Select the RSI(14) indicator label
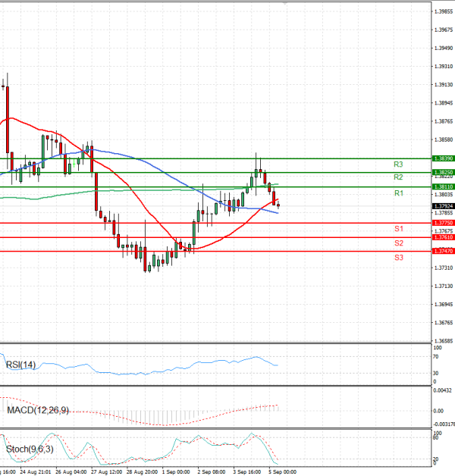Image resolution: width=455 pixels, height=476 pixels. 21,366
